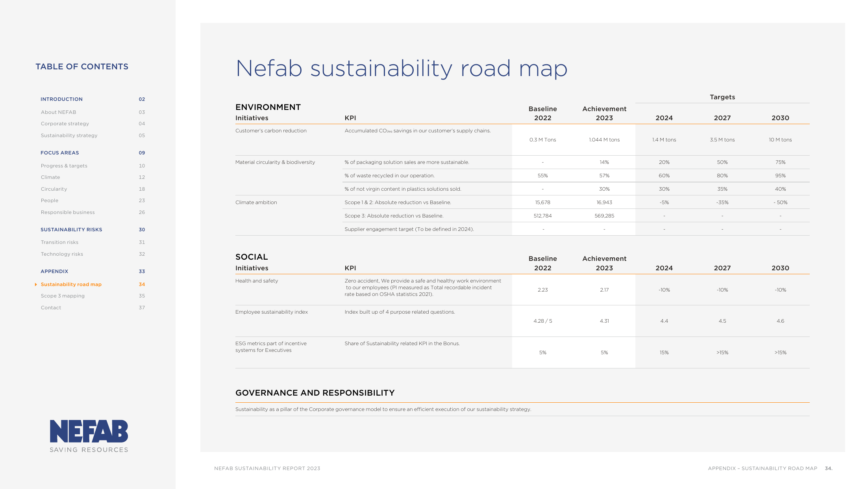Open Technology risks entry
868x489 pixels.
pyautogui.click(x=62, y=254)
